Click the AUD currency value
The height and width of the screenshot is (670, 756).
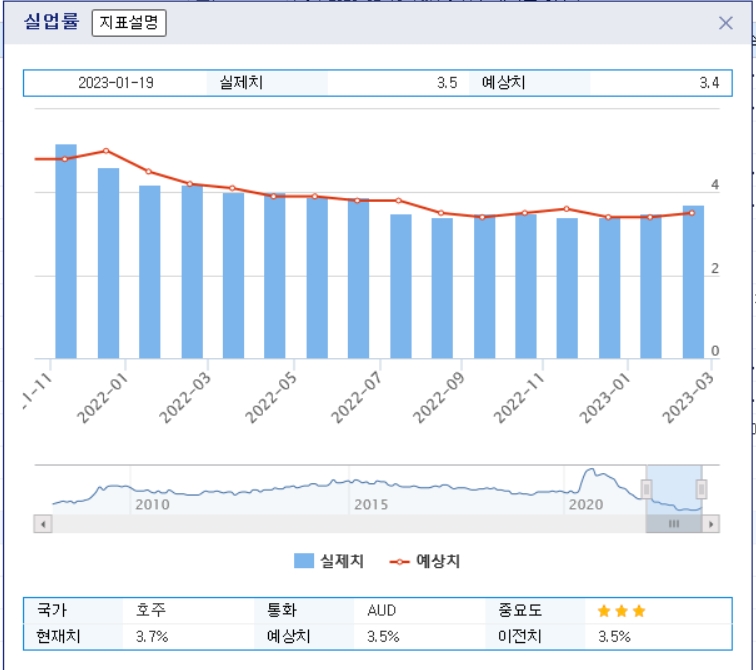pos(381,611)
